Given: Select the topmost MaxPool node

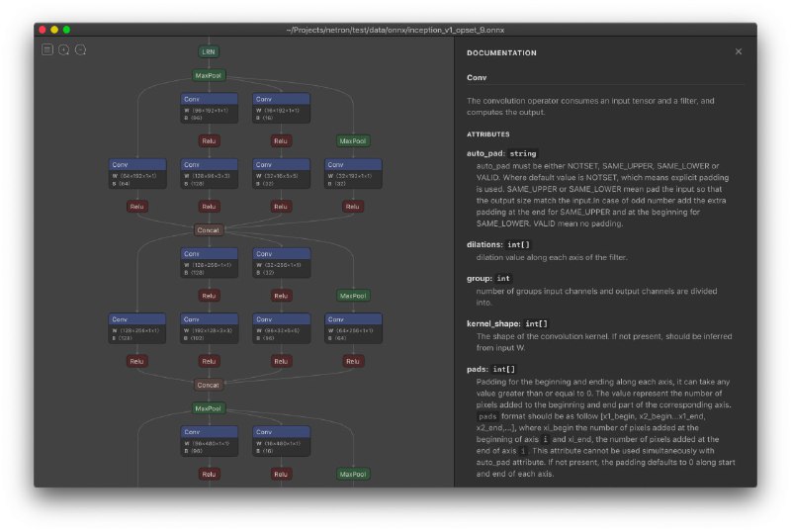Looking at the screenshot, I should [209, 75].
